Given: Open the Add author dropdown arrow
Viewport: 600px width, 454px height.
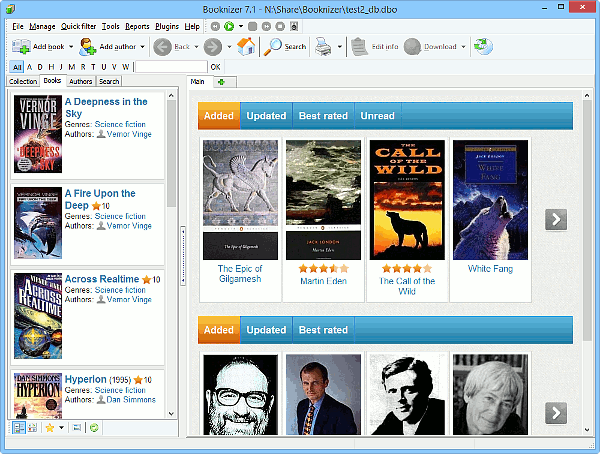Looking at the screenshot, I should click(x=142, y=47).
